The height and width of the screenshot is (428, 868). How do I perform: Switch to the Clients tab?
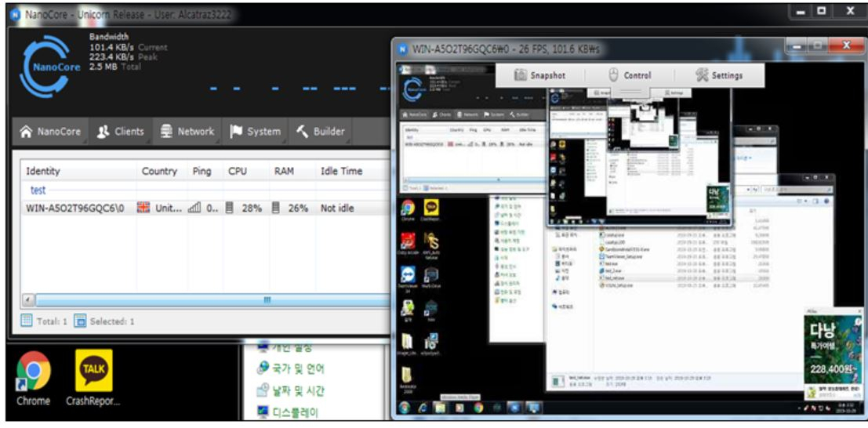(120, 132)
